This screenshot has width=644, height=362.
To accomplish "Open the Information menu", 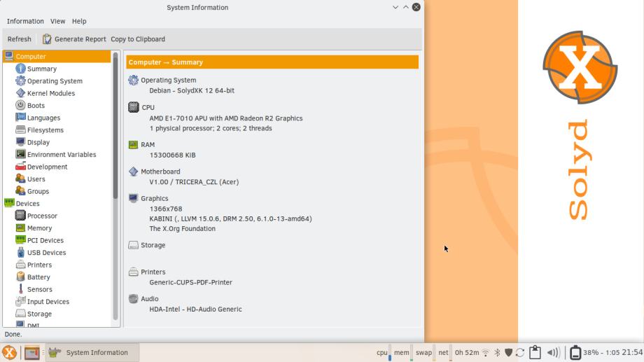I will [25, 21].
